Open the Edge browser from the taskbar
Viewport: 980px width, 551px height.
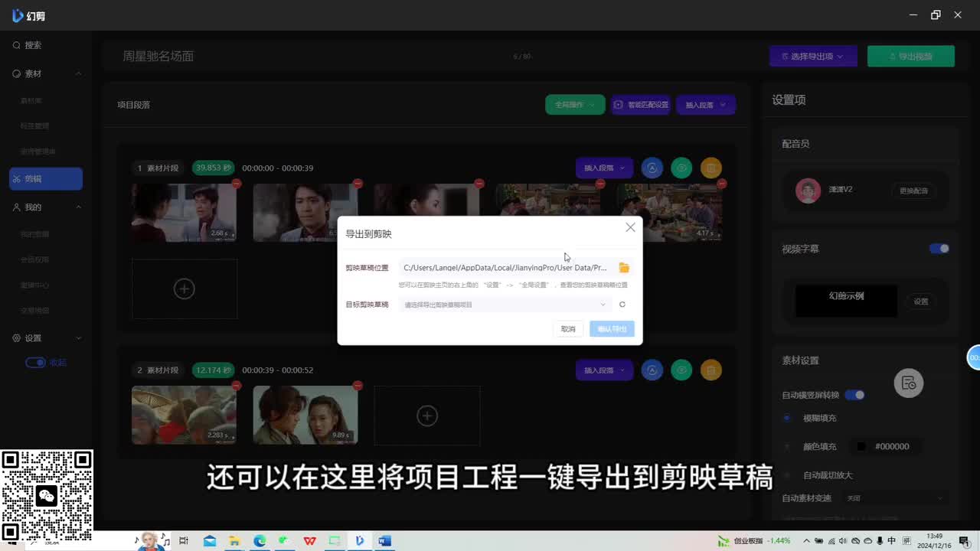[260, 541]
